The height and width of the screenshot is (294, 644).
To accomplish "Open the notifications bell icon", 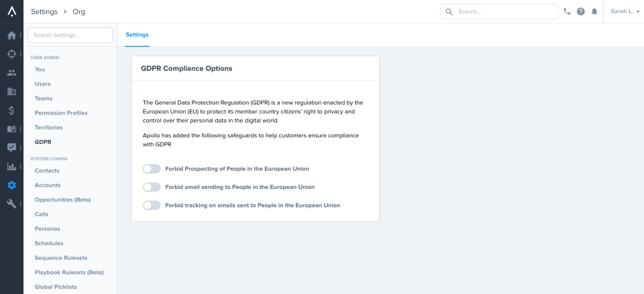I will [x=594, y=11].
